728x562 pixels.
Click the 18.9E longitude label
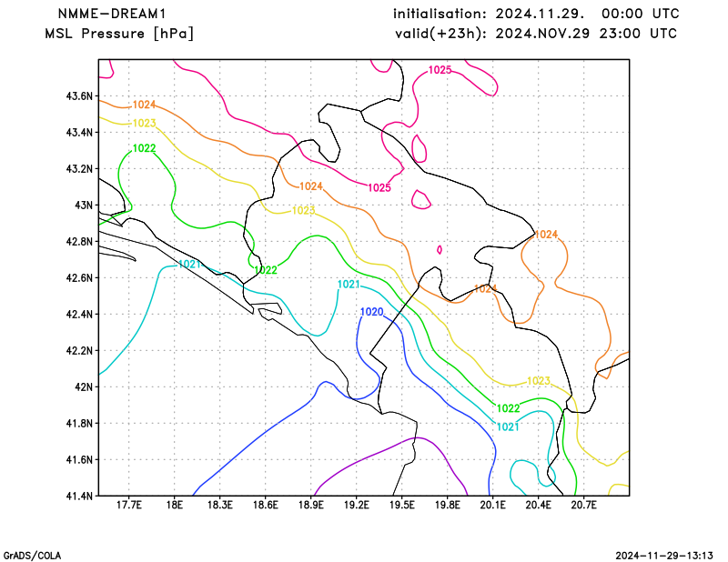[x=310, y=505]
